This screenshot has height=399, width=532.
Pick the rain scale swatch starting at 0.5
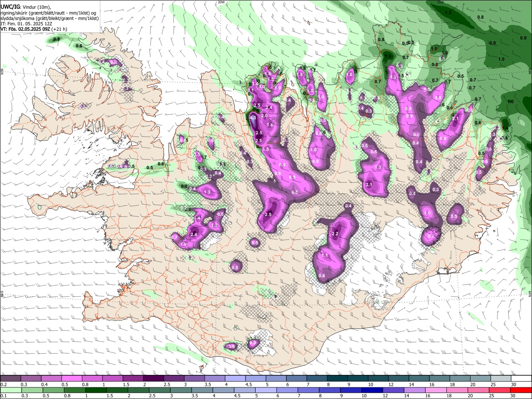[x=53, y=390]
